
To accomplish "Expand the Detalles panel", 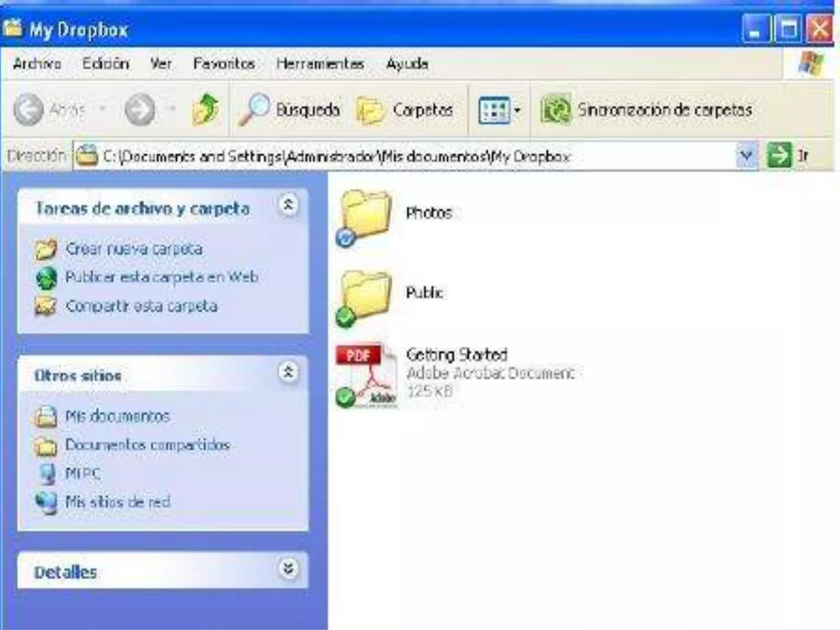I will pos(288,569).
